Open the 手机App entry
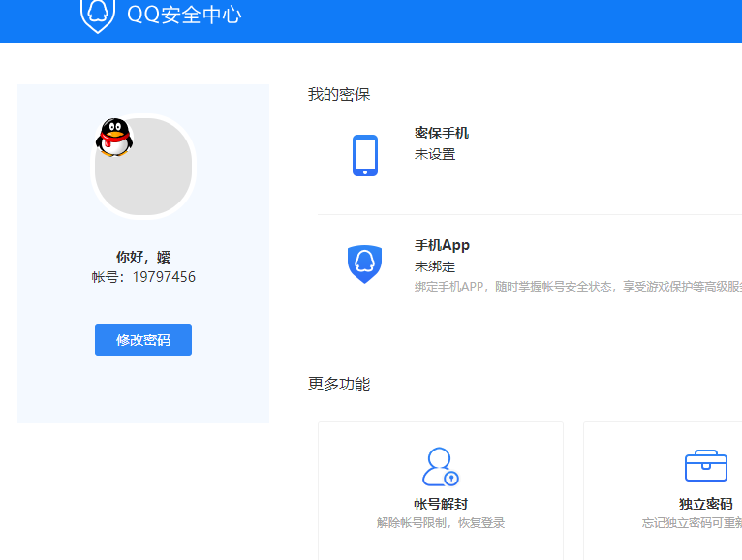Image resolution: width=742 pixels, height=560 pixels. coord(442,245)
